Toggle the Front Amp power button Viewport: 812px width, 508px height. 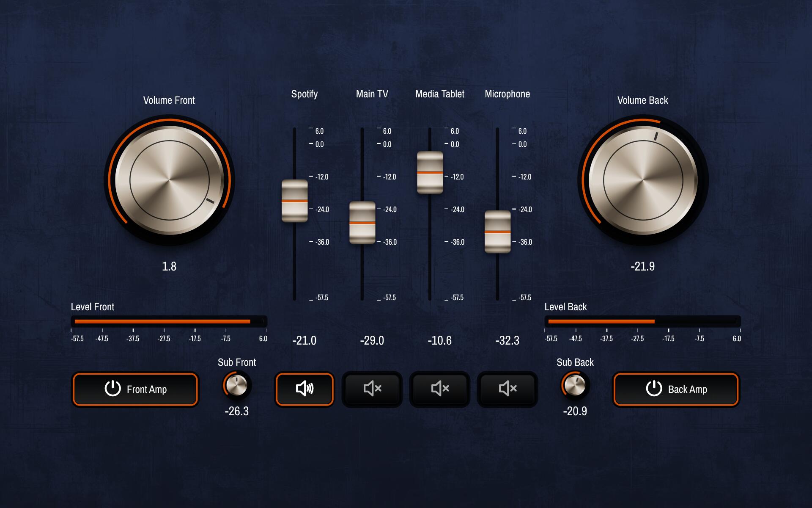(135, 389)
